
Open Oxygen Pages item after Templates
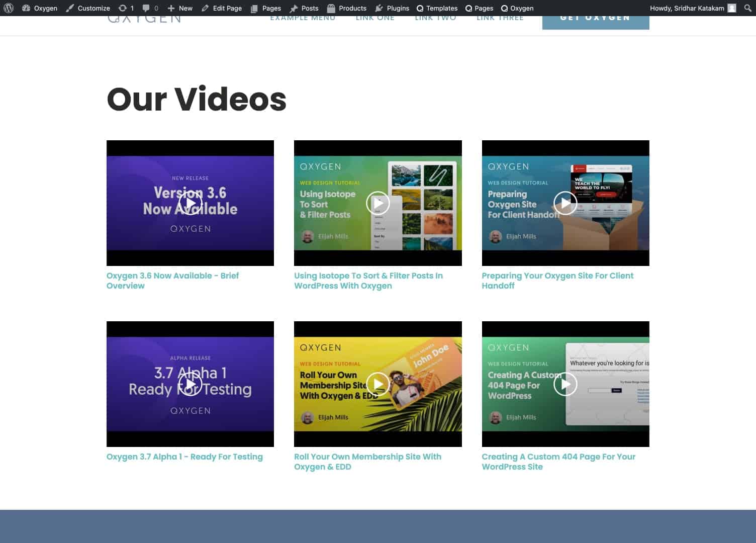point(479,8)
